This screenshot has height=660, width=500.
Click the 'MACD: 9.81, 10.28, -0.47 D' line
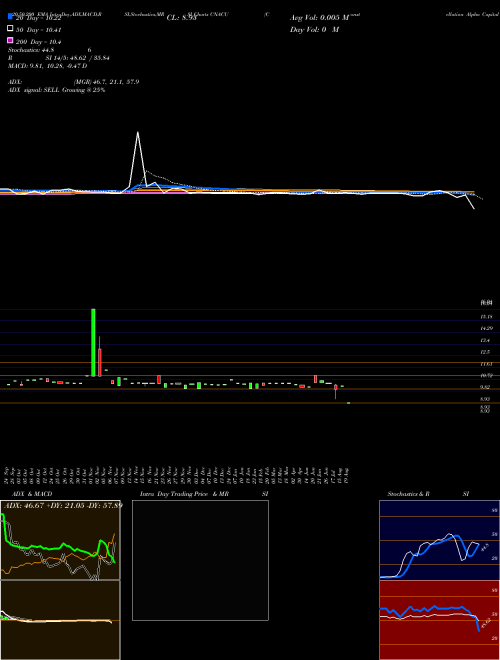click(47, 66)
